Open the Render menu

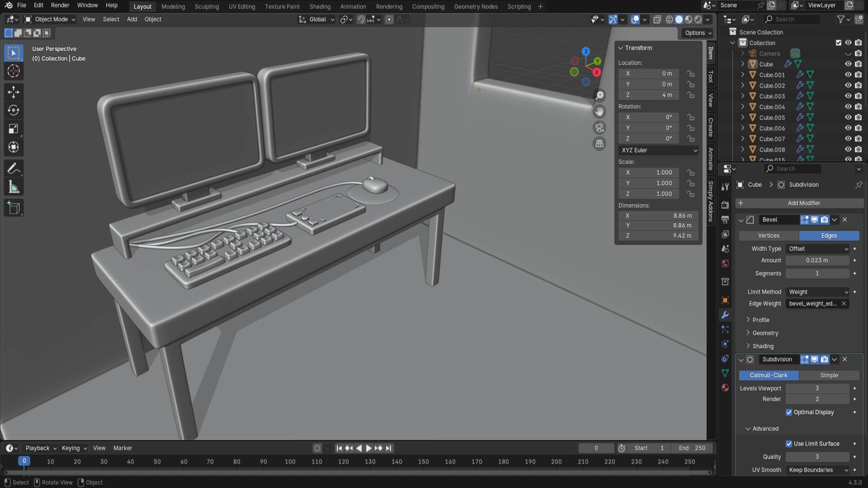[60, 5]
